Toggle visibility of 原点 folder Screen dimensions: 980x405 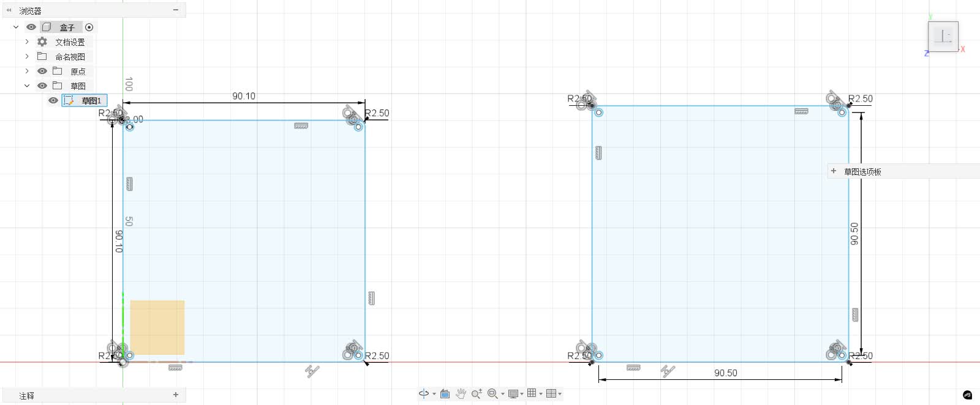point(42,71)
